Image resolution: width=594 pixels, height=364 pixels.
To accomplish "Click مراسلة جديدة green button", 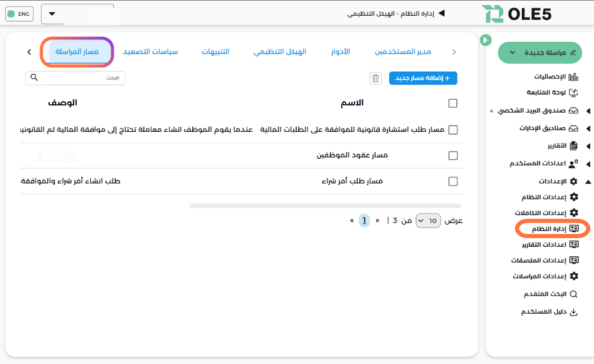I will (540, 52).
